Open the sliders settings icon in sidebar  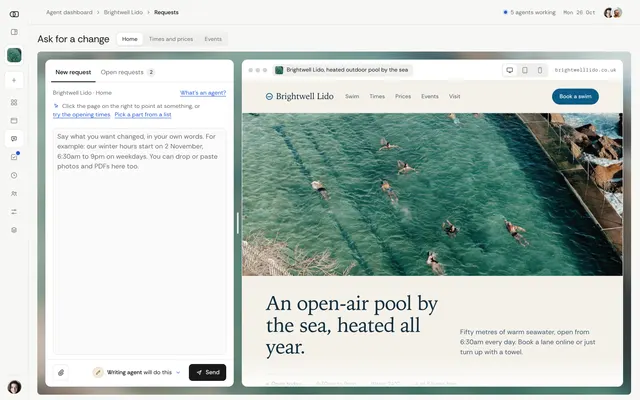14,211
